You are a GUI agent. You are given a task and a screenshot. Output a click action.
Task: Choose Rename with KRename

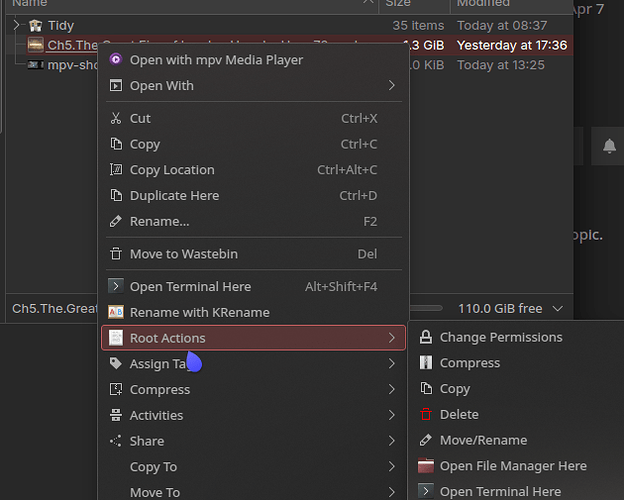tap(254, 312)
